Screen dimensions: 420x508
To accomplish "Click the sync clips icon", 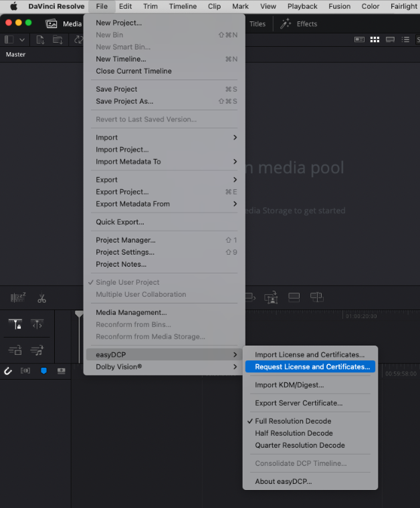I will 78,40.
